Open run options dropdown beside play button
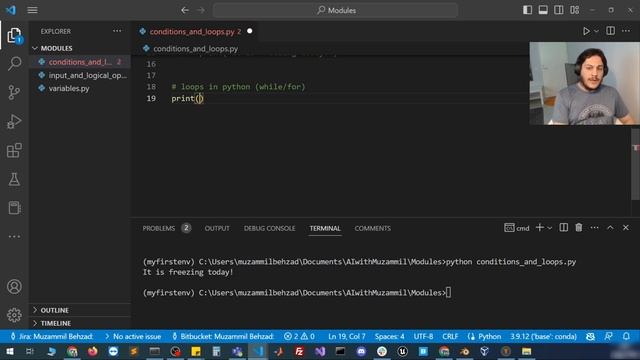 click(596, 31)
